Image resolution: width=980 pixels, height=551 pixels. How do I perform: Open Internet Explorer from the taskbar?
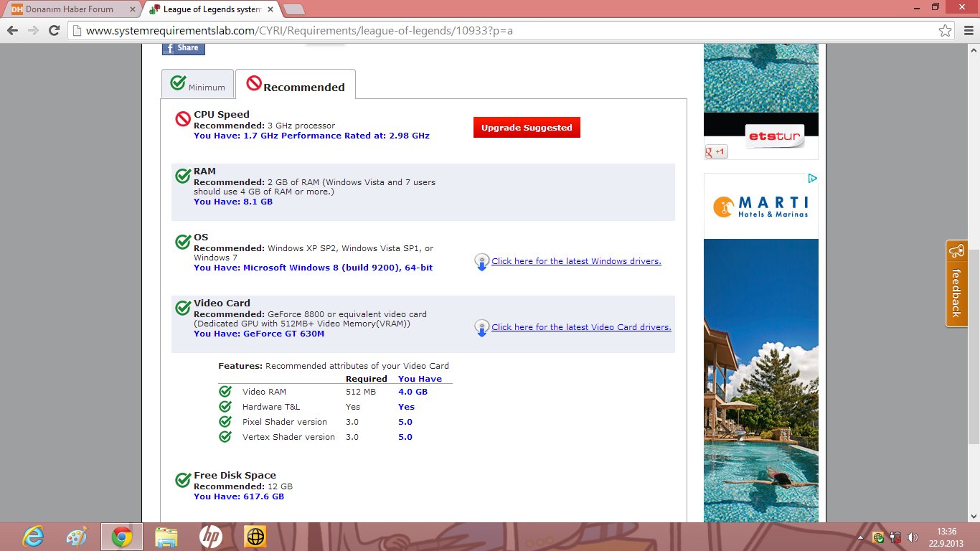33,537
